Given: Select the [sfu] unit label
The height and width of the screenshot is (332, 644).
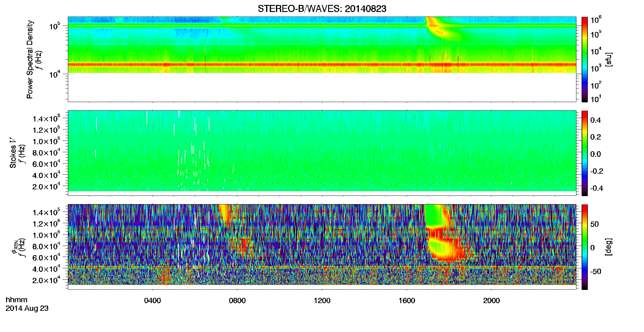Looking at the screenshot, I should [609, 59].
